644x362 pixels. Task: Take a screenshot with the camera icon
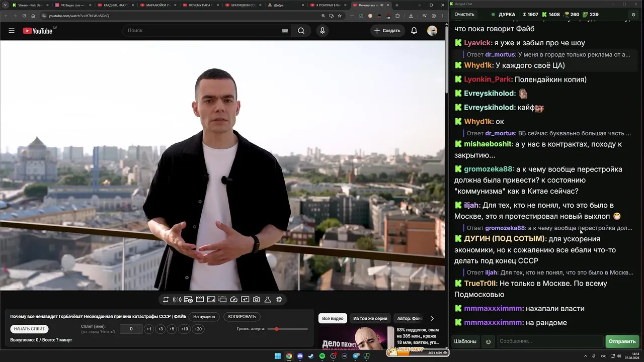(x=257, y=300)
